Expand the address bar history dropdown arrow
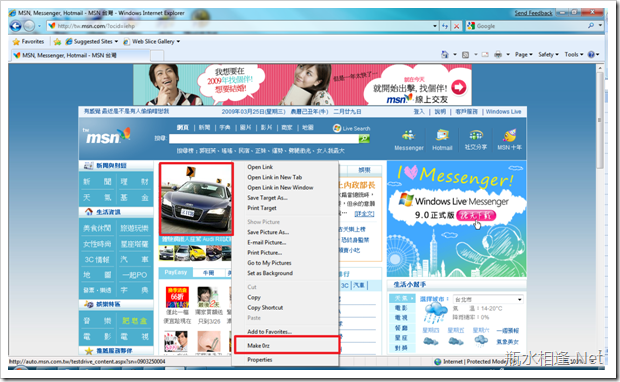 435,26
